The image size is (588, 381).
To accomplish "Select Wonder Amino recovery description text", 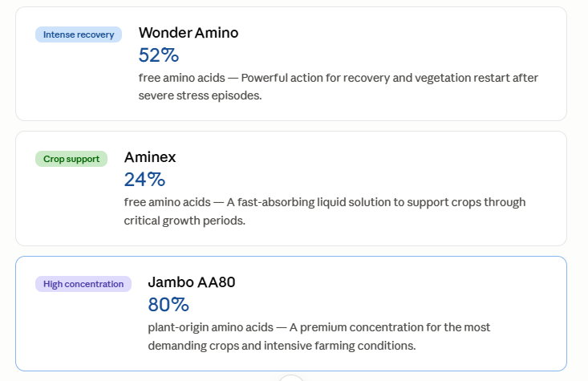I will (x=339, y=87).
